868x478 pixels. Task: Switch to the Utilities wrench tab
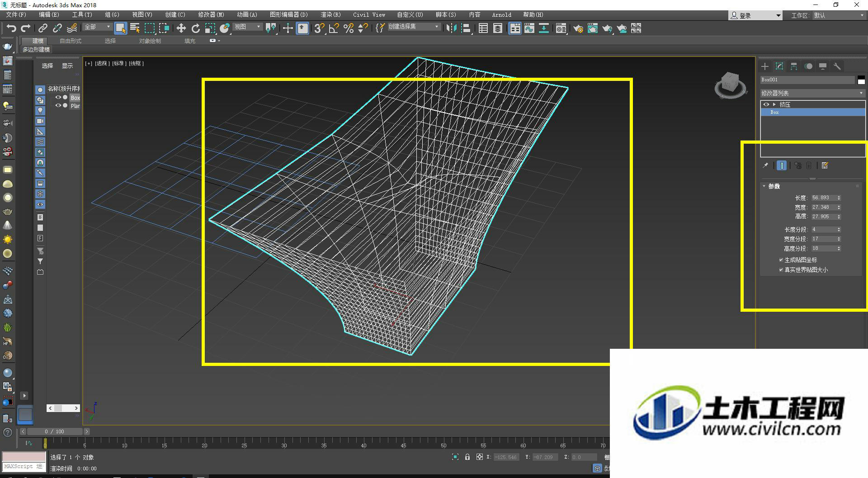pyautogui.click(x=837, y=66)
